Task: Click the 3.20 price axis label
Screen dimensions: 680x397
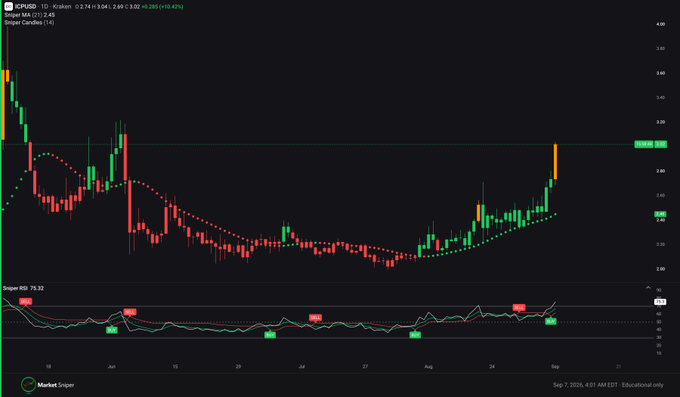Action: pyautogui.click(x=660, y=122)
